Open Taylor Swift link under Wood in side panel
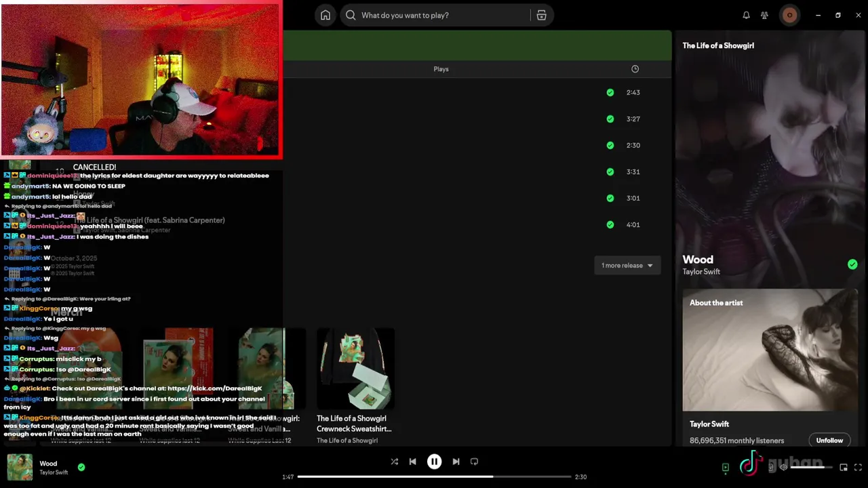The width and height of the screenshot is (868, 488). click(701, 272)
